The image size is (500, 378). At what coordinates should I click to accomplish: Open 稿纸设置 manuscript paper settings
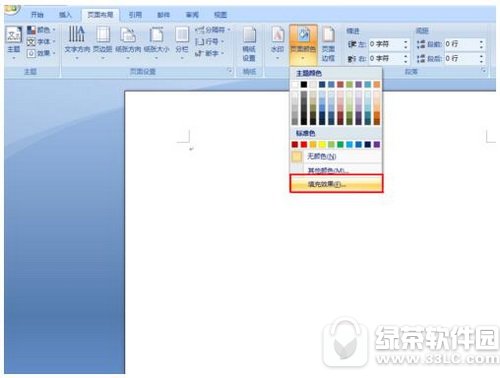[249, 44]
